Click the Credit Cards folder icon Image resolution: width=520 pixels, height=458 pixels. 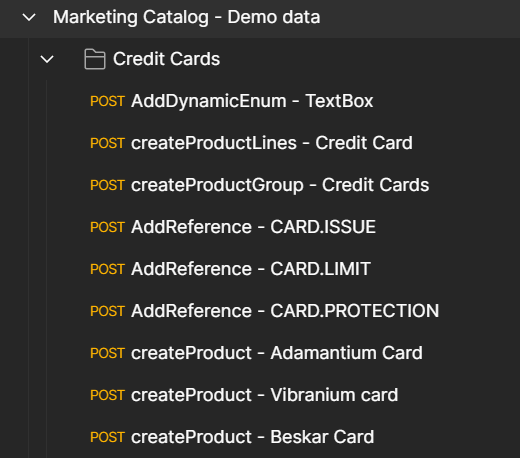(x=95, y=59)
